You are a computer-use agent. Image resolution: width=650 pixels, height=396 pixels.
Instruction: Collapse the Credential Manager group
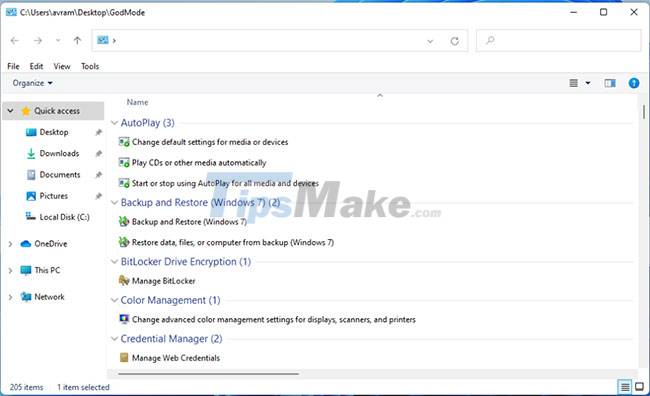click(114, 339)
